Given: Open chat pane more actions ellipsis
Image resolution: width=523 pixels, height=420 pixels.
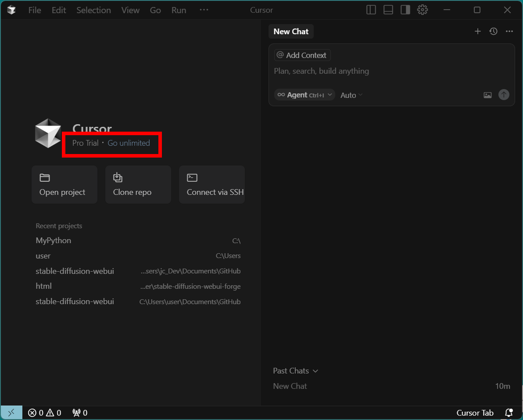Looking at the screenshot, I should 509,31.
